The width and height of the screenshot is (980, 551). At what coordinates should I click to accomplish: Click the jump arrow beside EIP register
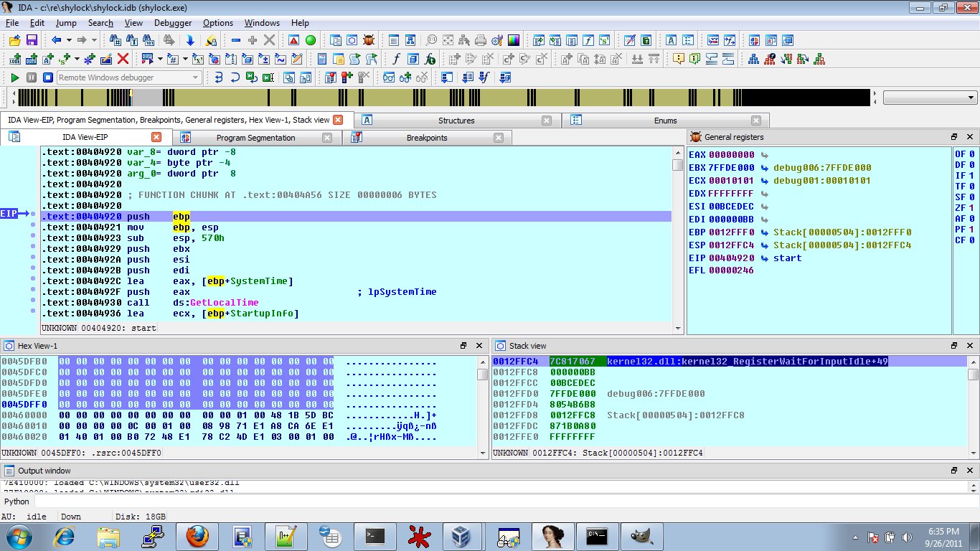[x=765, y=258]
